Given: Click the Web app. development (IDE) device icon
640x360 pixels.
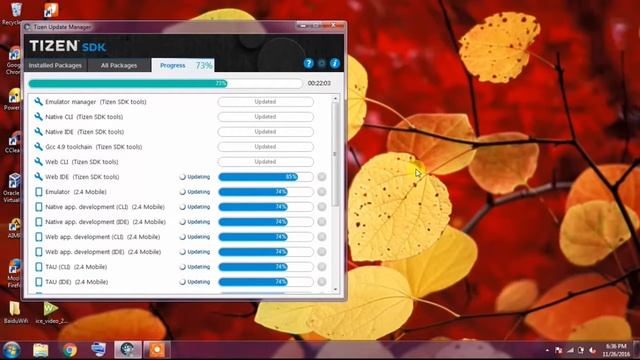Looking at the screenshot, I should click(39, 252).
